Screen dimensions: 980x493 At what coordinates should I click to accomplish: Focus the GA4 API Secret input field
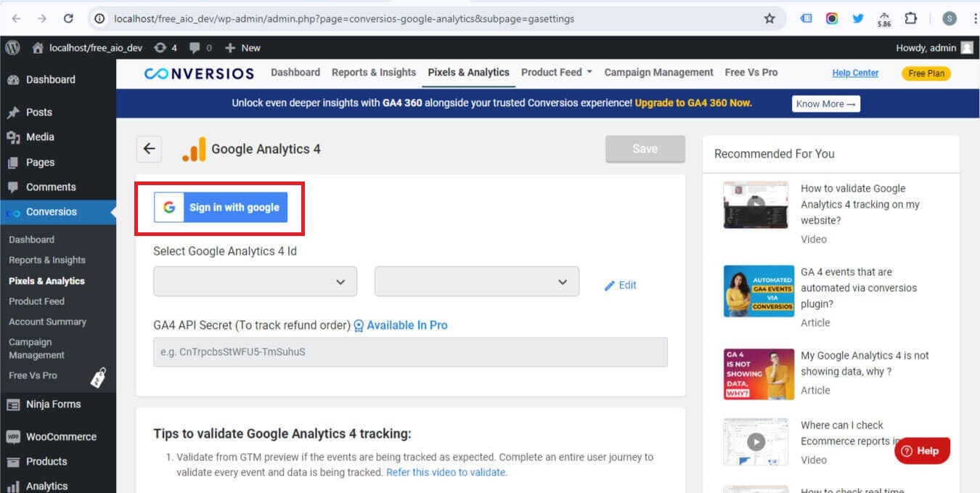coord(410,352)
